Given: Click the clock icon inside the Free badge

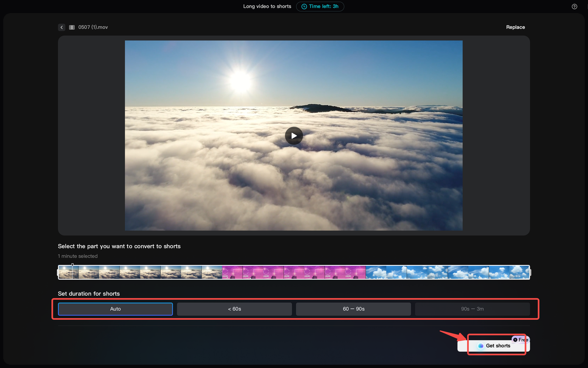Looking at the screenshot, I should 515,339.
